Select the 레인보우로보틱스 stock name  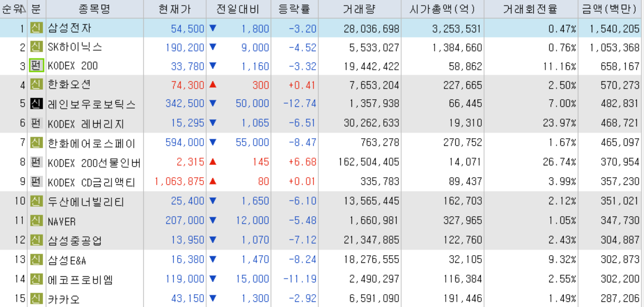coord(91,104)
